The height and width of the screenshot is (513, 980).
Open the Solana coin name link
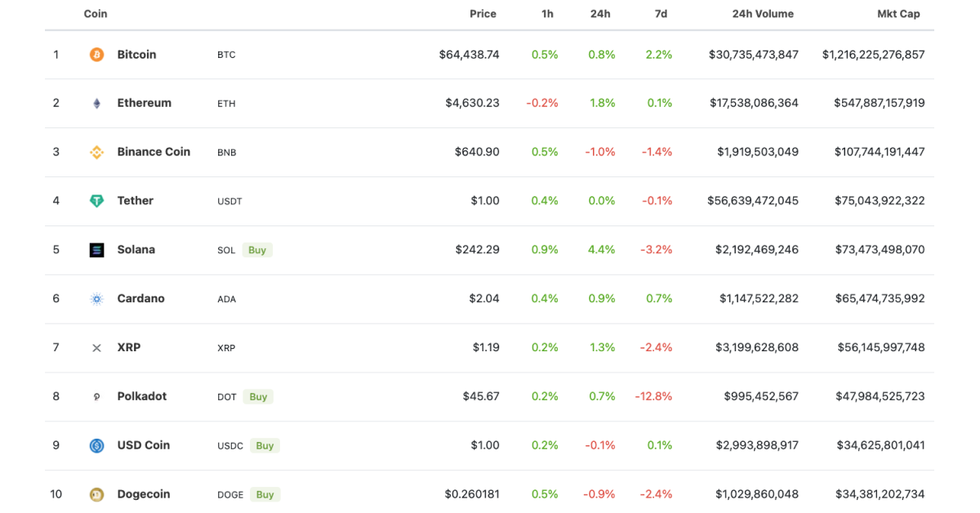pyautogui.click(x=136, y=250)
